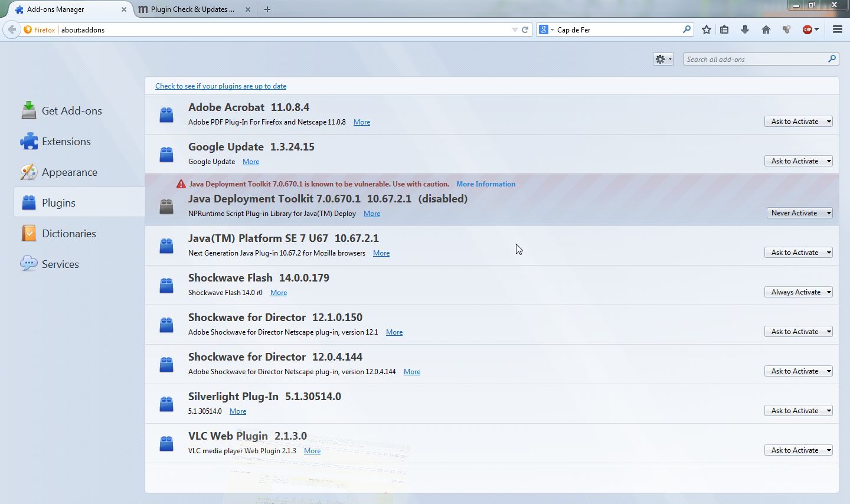The width and height of the screenshot is (850, 504).
Task: Click the Shockwave Flash plugin icon
Action: point(166,285)
